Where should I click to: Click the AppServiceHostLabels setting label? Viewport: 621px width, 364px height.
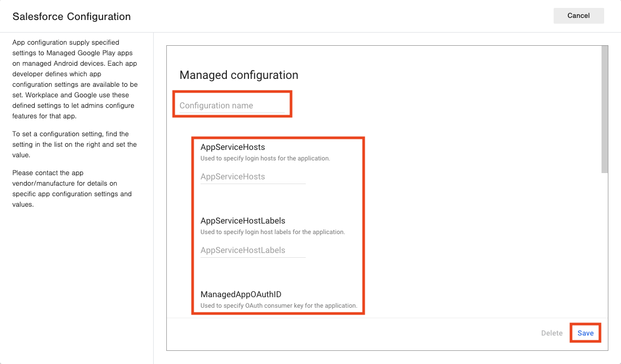coord(243,220)
